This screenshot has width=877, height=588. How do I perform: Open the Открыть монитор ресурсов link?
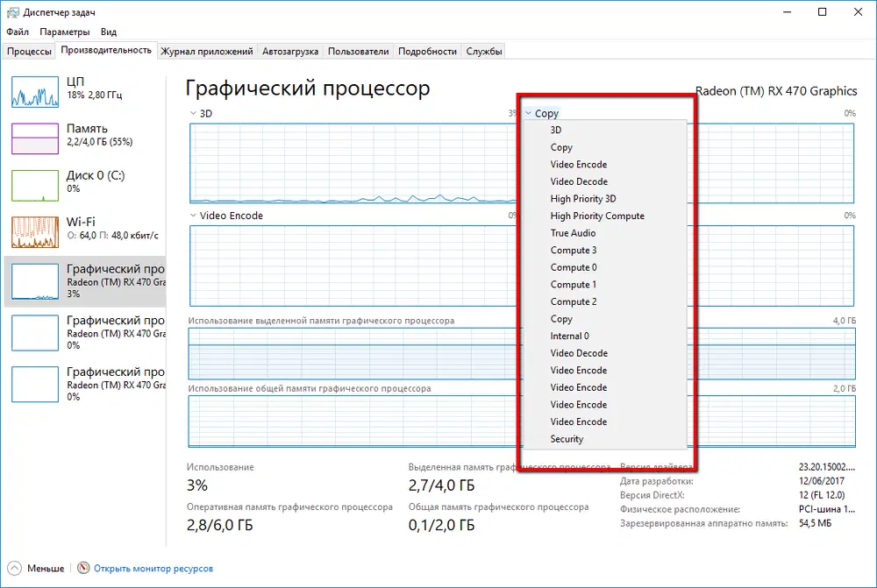click(x=153, y=569)
